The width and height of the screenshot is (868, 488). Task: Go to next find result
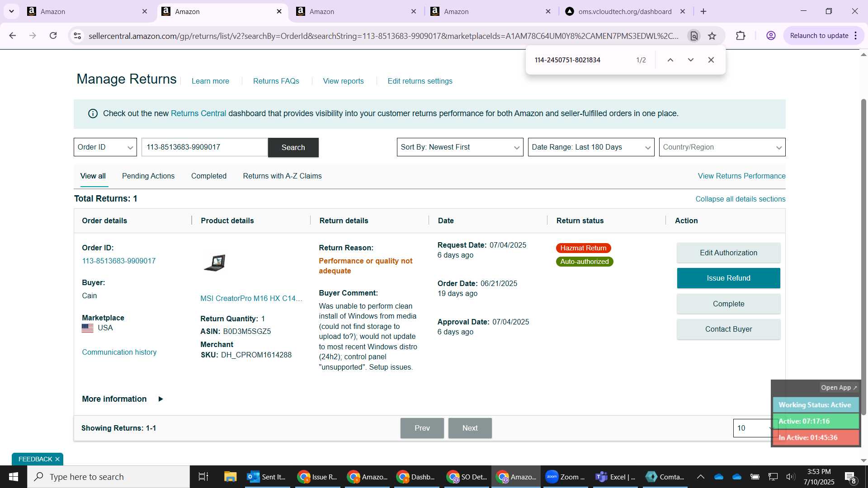pyautogui.click(x=690, y=60)
